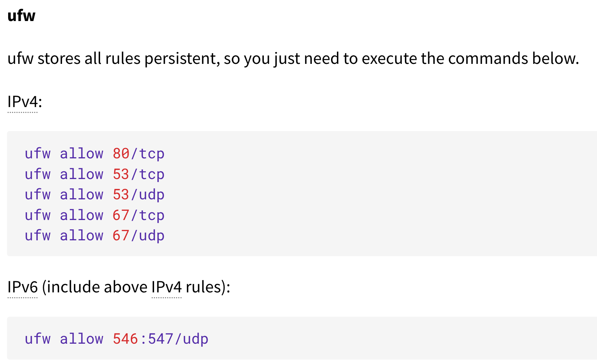Click the first IPv4 abbreviation label
597x364 pixels.
(x=23, y=102)
